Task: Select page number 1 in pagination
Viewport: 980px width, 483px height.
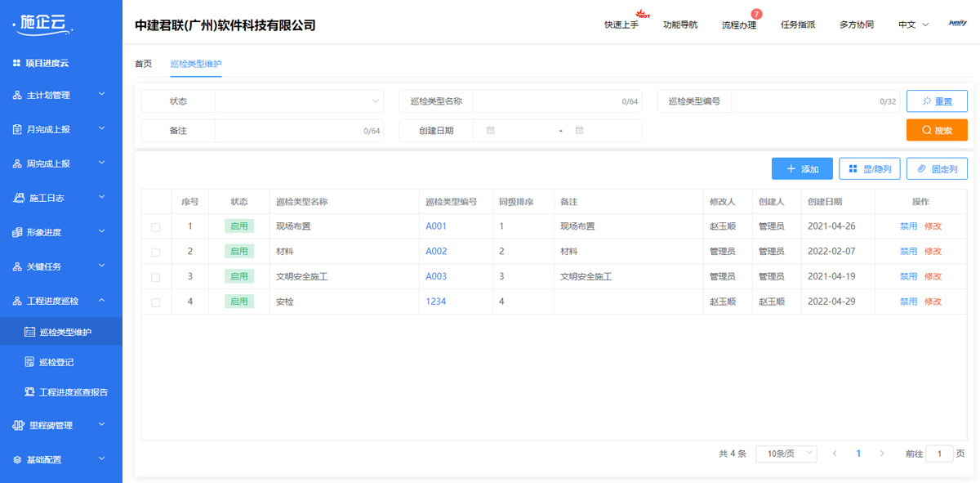Action: click(858, 454)
